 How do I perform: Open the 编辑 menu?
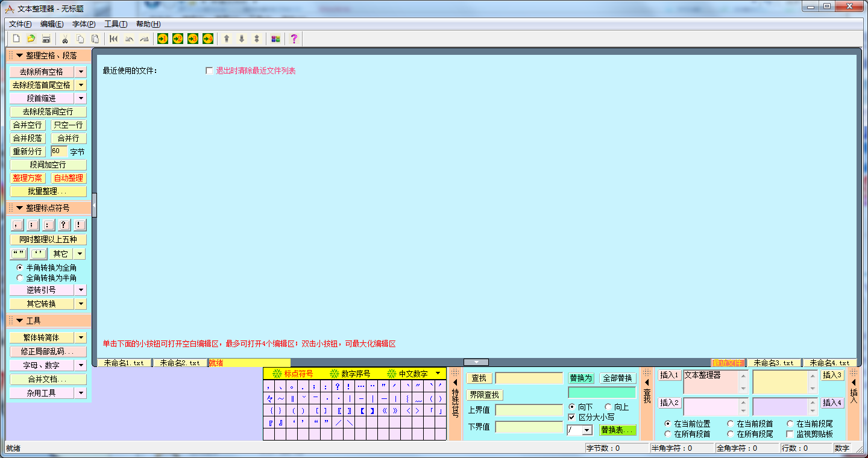coord(52,24)
